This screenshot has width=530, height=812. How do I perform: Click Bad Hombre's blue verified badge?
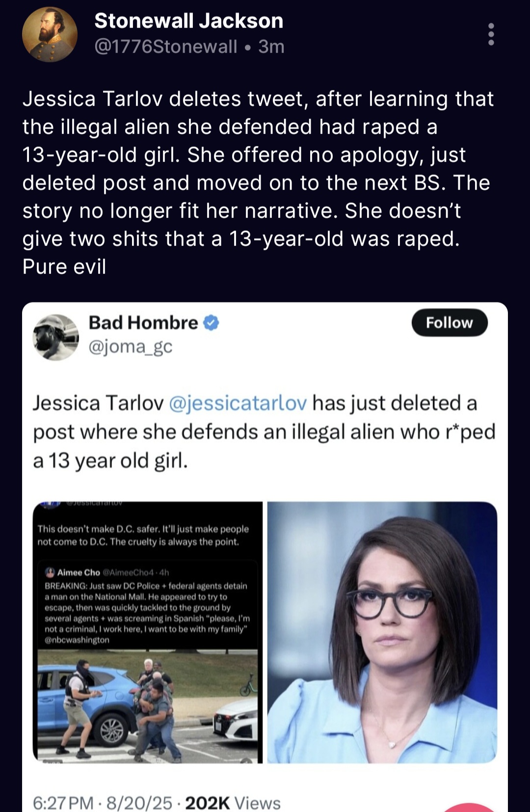[x=211, y=323]
